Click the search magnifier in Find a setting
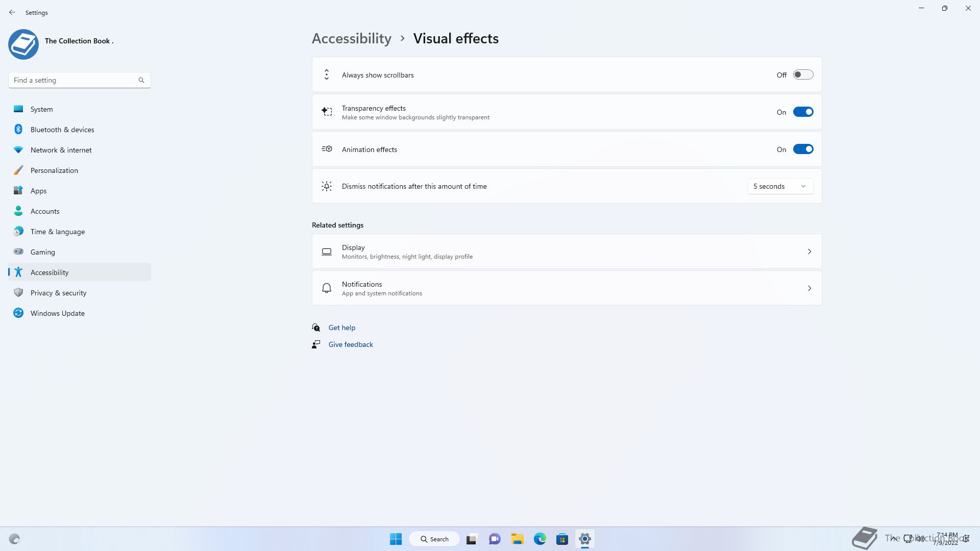The height and width of the screenshot is (551, 980). click(x=141, y=80)
